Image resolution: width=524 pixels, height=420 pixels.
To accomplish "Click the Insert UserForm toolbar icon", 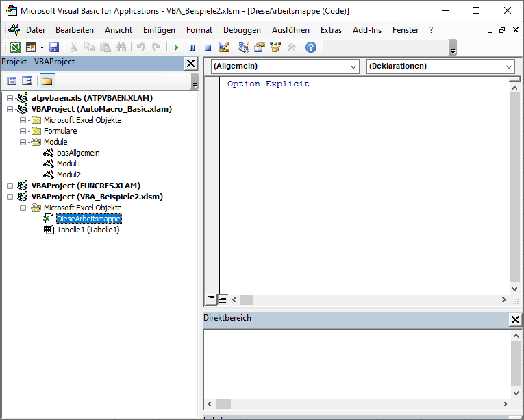I will pyautogui.click(x=31, y=47).
